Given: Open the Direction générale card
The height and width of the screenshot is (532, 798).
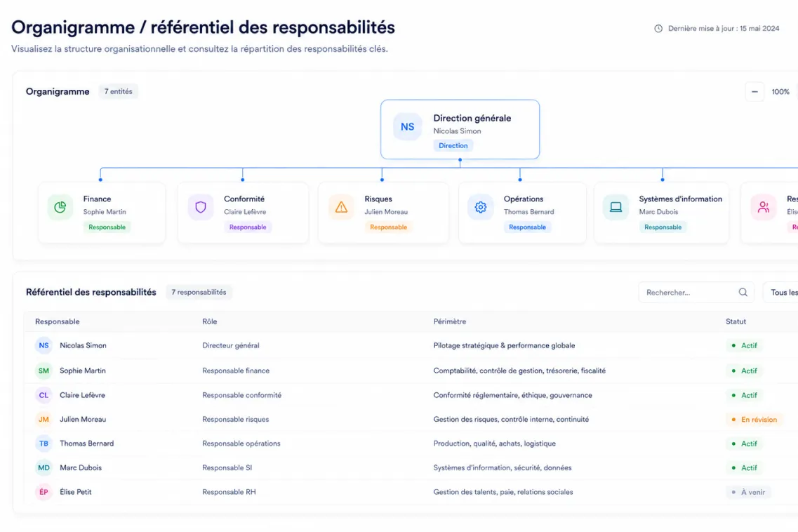Looking at the screenshot, I should point(460,129).
